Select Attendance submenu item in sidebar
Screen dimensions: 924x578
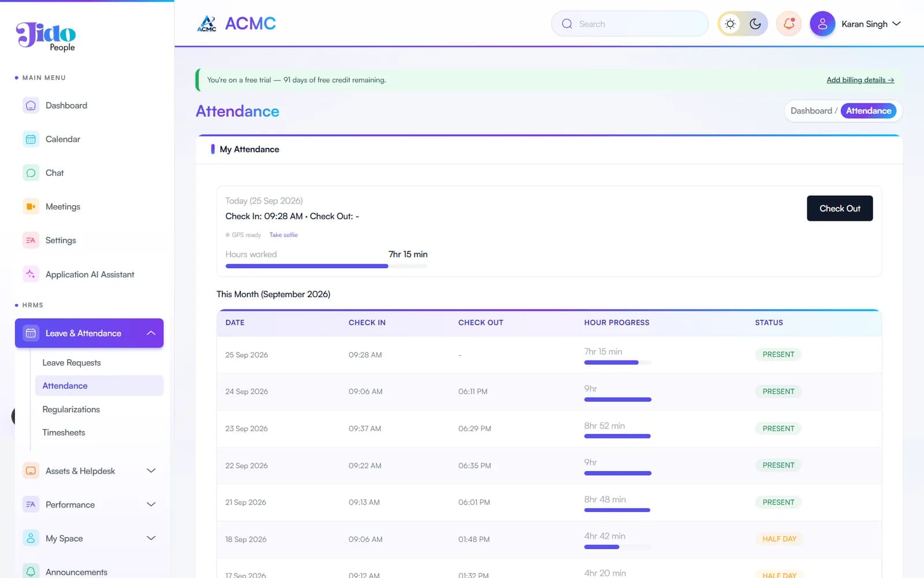coord(99,386)
